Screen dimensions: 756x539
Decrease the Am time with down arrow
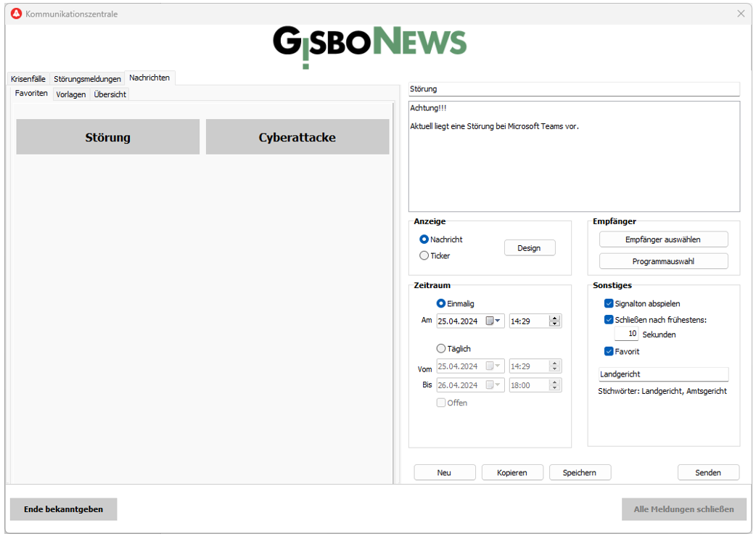coord(554,324)
